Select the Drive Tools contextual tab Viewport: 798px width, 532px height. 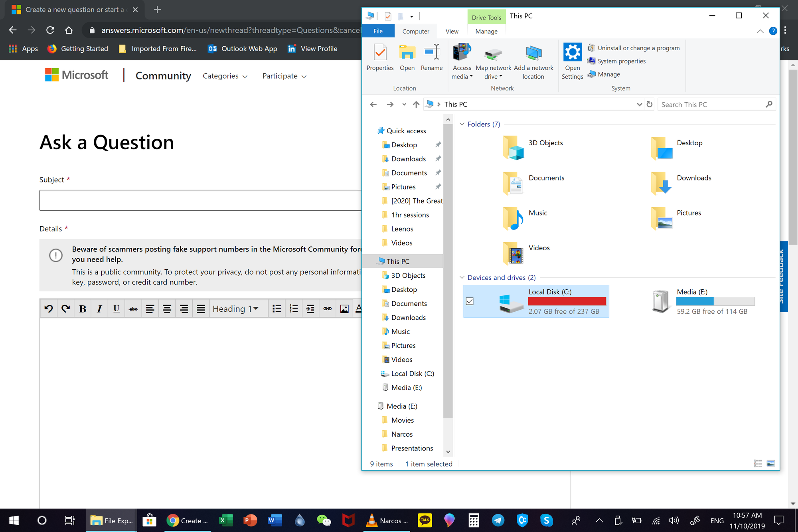click(486, 17)
